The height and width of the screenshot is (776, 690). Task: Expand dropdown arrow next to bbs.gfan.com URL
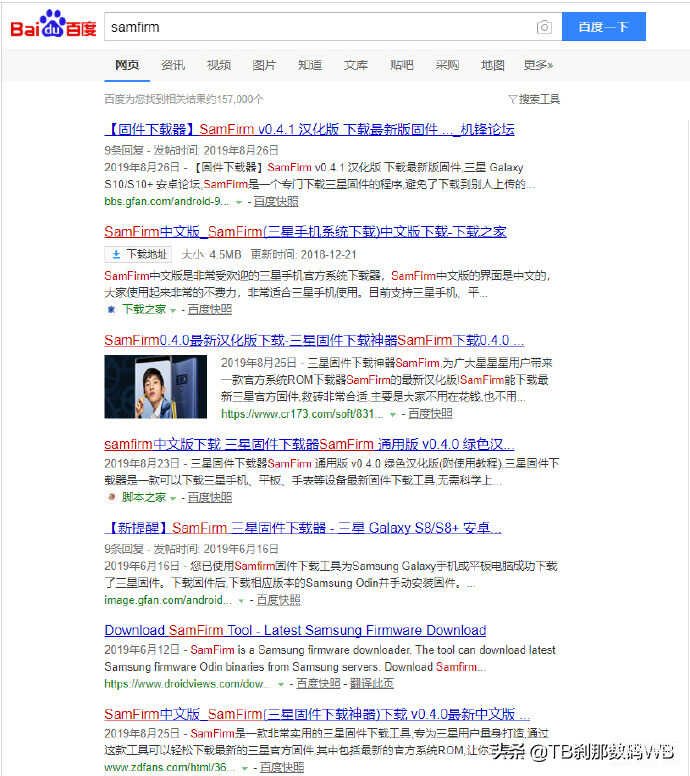click(x=239, y=202)
